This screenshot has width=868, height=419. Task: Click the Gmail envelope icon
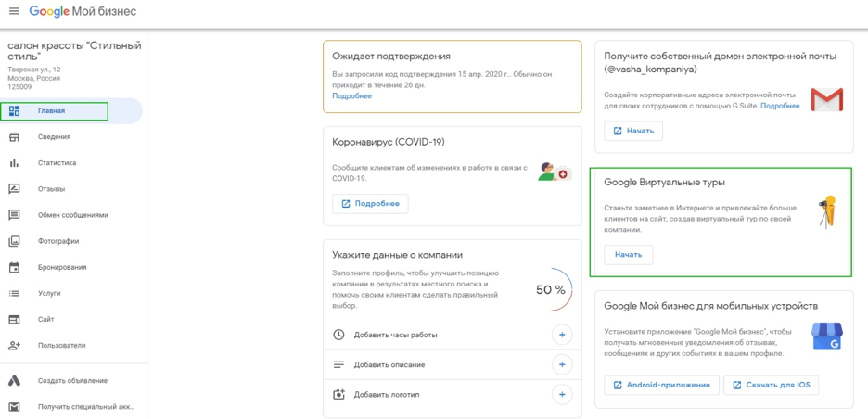click(826, 99)
